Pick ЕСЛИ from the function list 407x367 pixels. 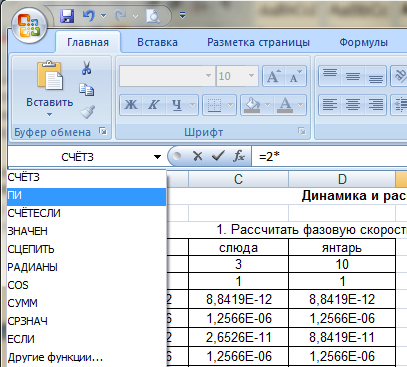pos(86,339)
